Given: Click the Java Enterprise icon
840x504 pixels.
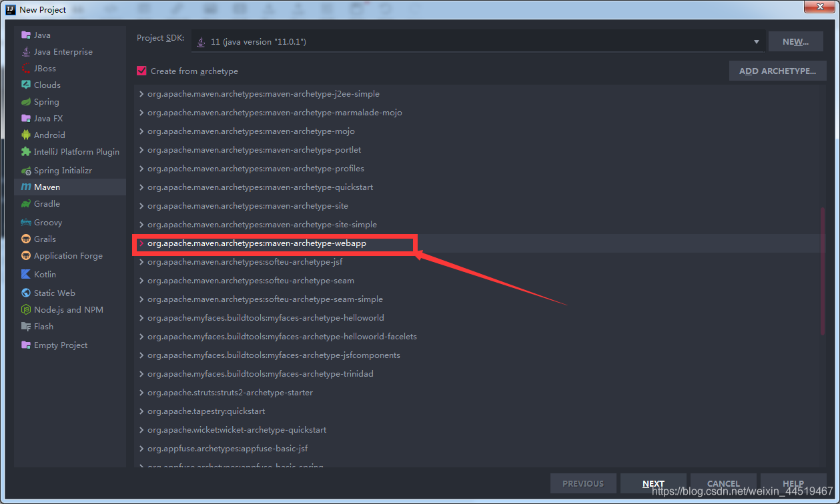Looking at the screenshot, I should [x=26, y=52].
